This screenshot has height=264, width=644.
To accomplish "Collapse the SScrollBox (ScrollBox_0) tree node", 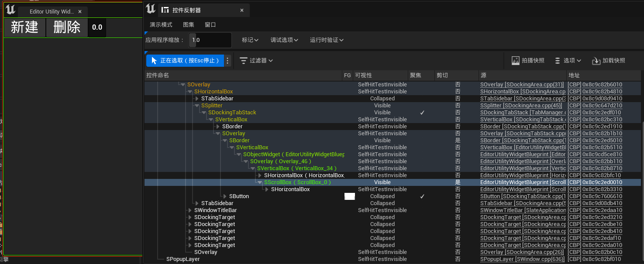I will point(260,182).
